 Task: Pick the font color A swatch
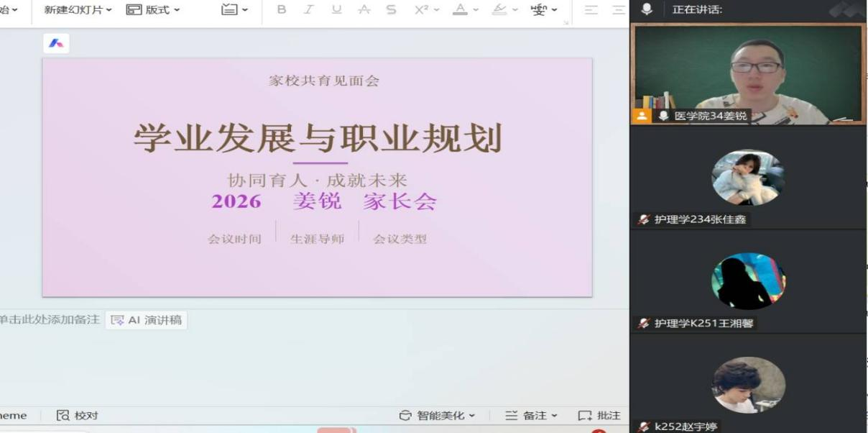(459, 10)
